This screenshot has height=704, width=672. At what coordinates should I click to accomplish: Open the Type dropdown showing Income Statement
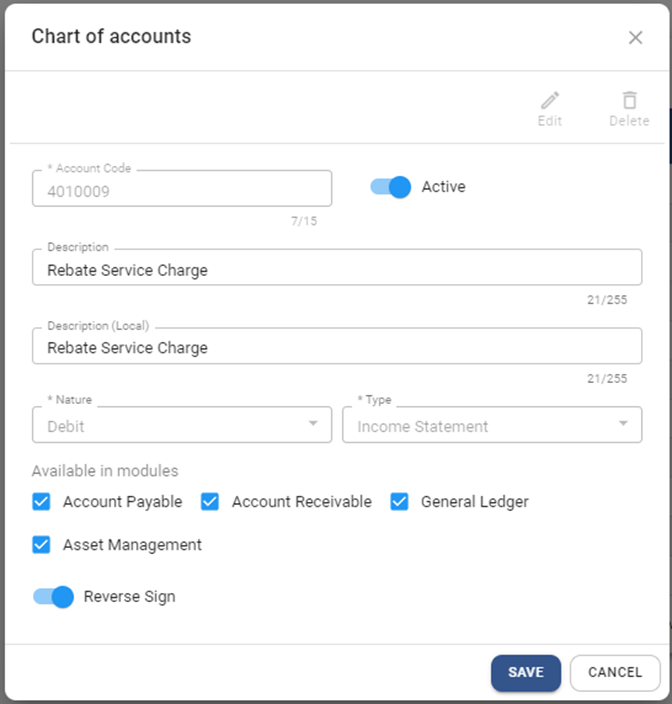coord(480,425)
